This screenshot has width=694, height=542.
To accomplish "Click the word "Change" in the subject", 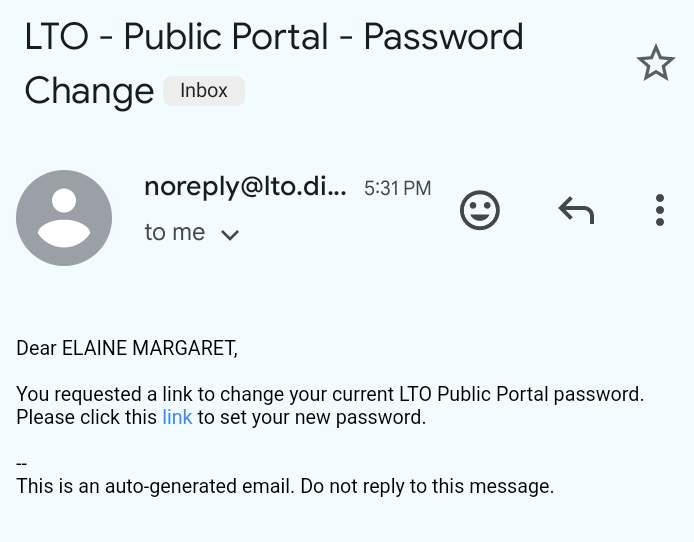I will (89, 91).
